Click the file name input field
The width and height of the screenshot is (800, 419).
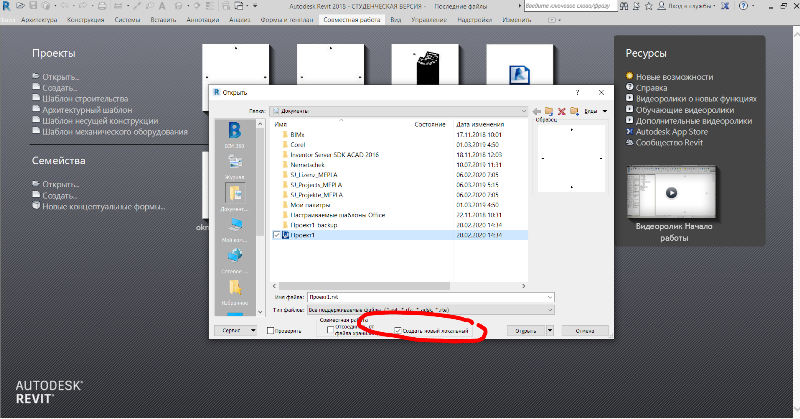point(426,297)
